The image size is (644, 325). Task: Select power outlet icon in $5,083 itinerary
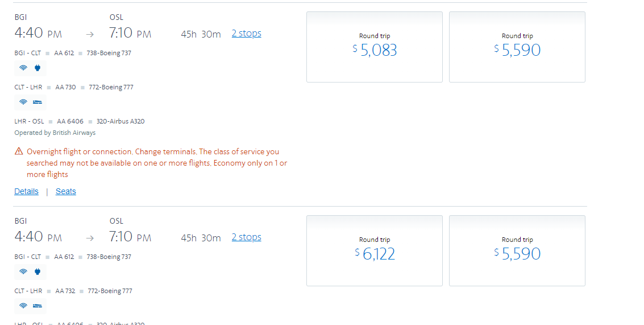(38, 68)
